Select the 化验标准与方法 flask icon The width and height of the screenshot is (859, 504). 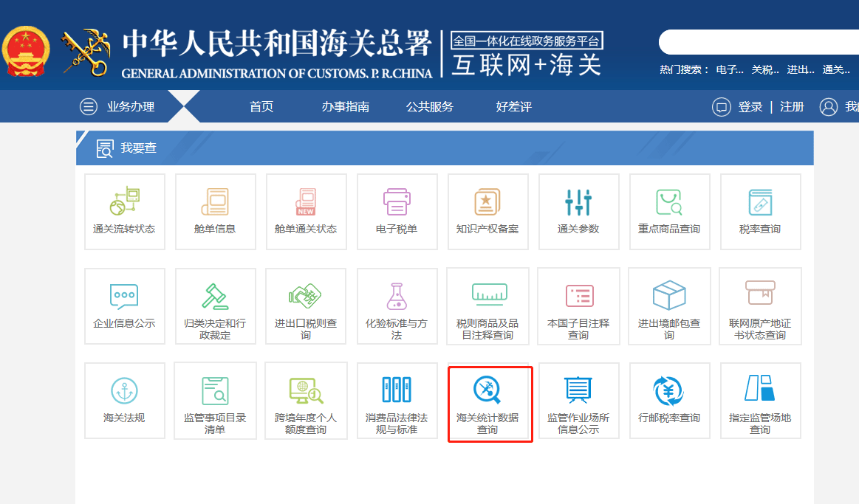pos(397,306)
